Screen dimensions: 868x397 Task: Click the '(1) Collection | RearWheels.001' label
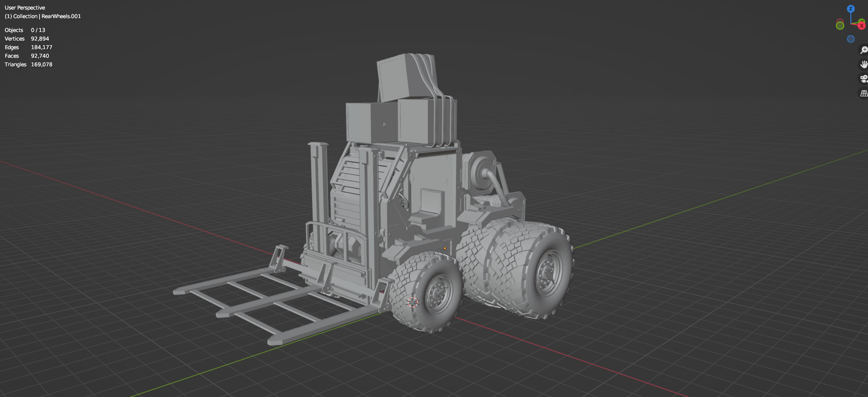pos(43,16)
